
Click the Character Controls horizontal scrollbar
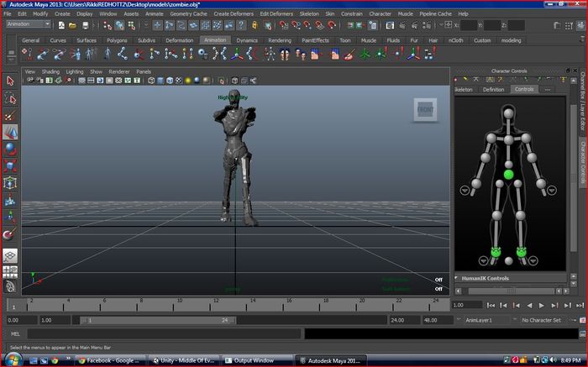pos(511,291)
